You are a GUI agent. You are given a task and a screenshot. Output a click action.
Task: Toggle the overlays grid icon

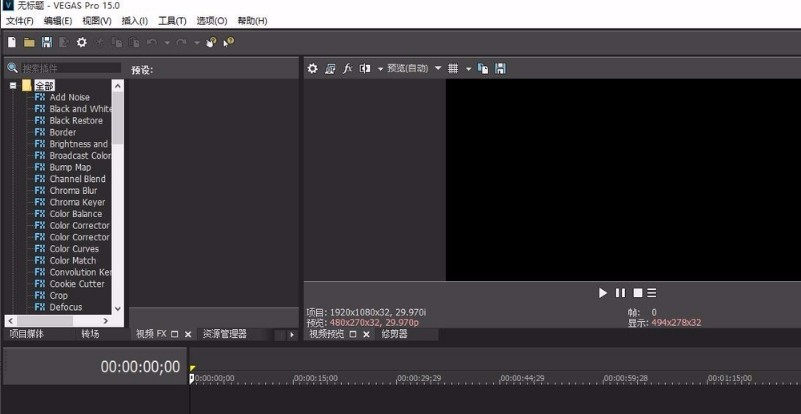click(x=453, y=68)
